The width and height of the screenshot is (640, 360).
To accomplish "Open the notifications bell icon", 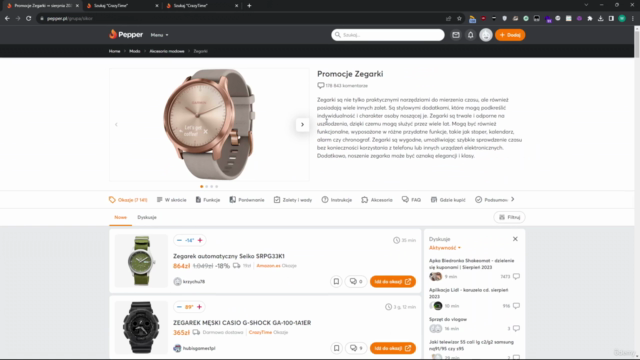I will 471,35.
